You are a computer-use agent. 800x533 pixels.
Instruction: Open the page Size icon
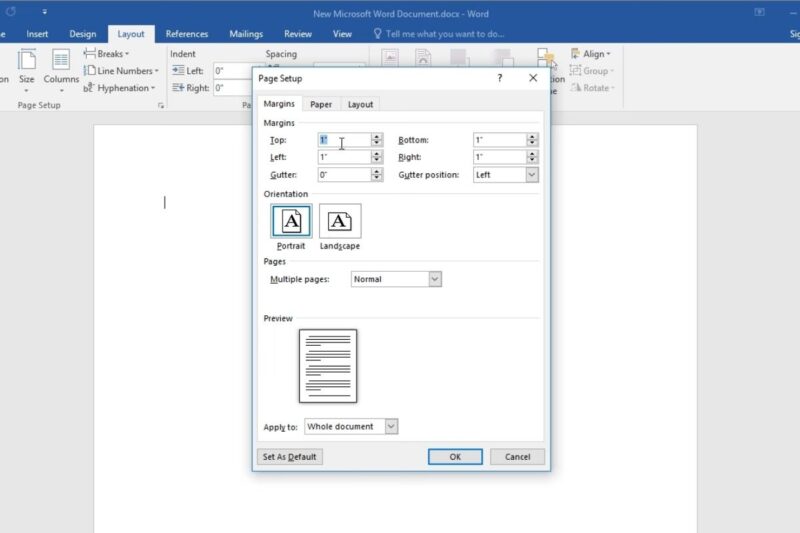point(27,60)
